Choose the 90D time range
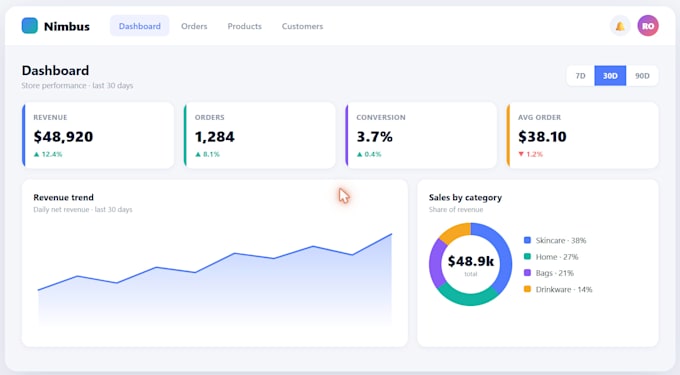Viewport: 680px width, 375px height. (642, 76)
